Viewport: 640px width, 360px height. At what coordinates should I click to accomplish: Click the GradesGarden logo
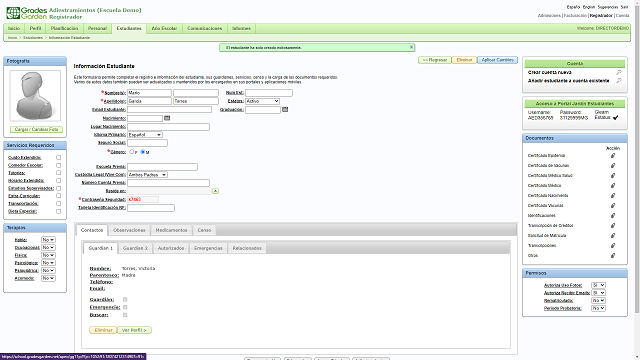click(x=27, y=13)
